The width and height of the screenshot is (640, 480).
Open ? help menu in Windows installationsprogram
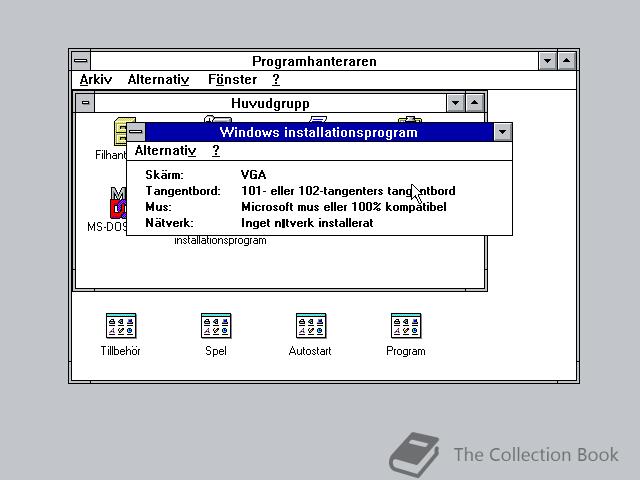216,151
